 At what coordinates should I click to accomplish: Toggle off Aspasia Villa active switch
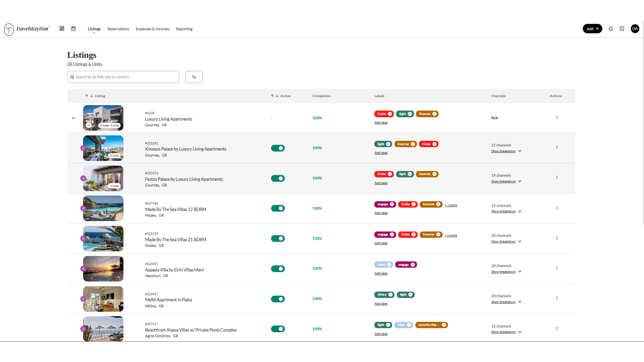coord(278,269)
